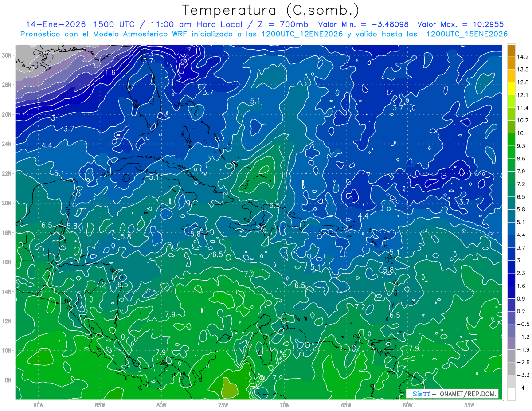The image size is (532, 411).
Task: Click the 1.6 contour label northwest of Florida
Action: (x=110, y=72)
